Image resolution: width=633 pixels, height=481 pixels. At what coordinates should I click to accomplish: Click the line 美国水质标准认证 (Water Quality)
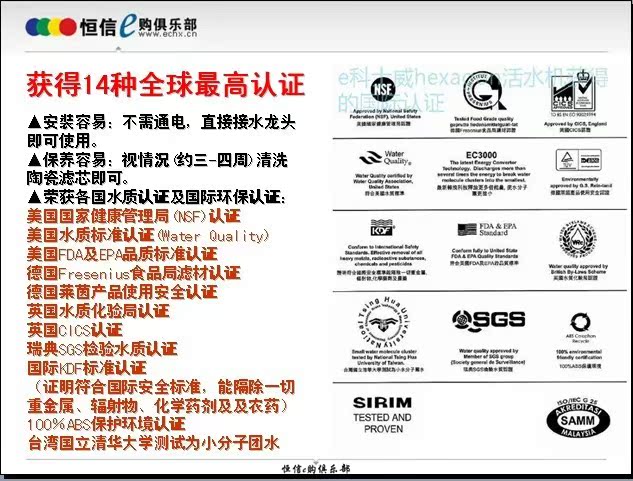click(x=148, y=235)
